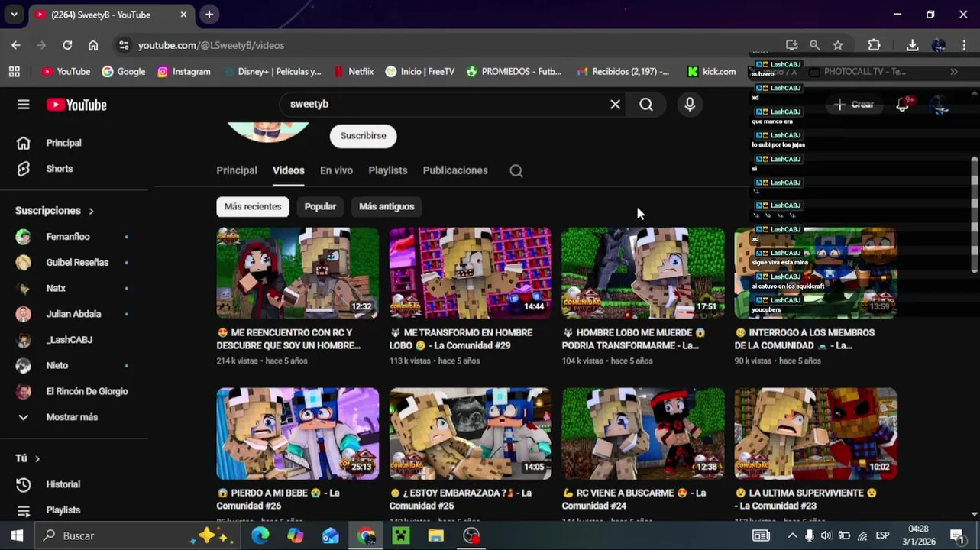Image resolution: width=980 pixels, height=550 pixels.
Task: Open the Instagram bookmark
Action: pos(184,71)
